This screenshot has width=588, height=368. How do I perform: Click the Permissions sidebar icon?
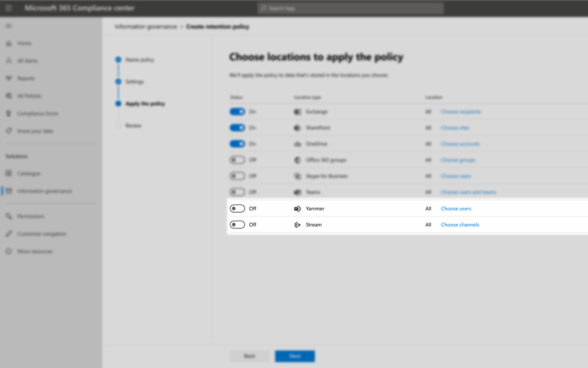[9, 216]
